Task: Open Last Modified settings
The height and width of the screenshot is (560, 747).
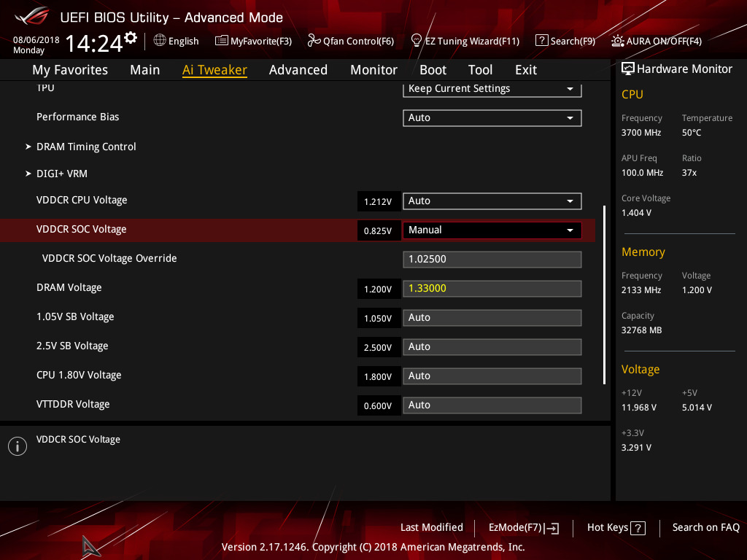Action: 432,528
